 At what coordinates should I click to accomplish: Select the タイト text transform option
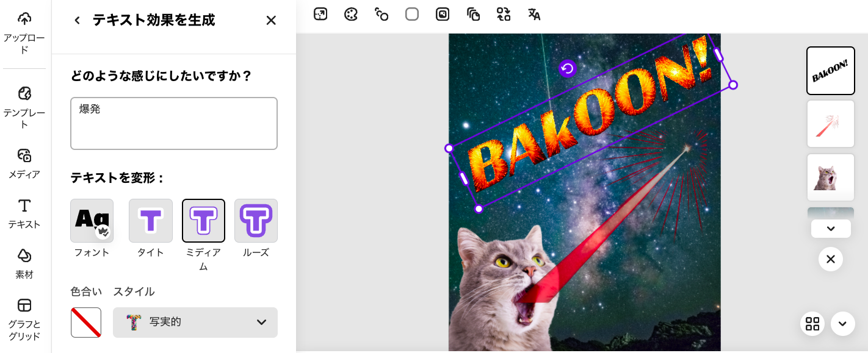(150, 221)
